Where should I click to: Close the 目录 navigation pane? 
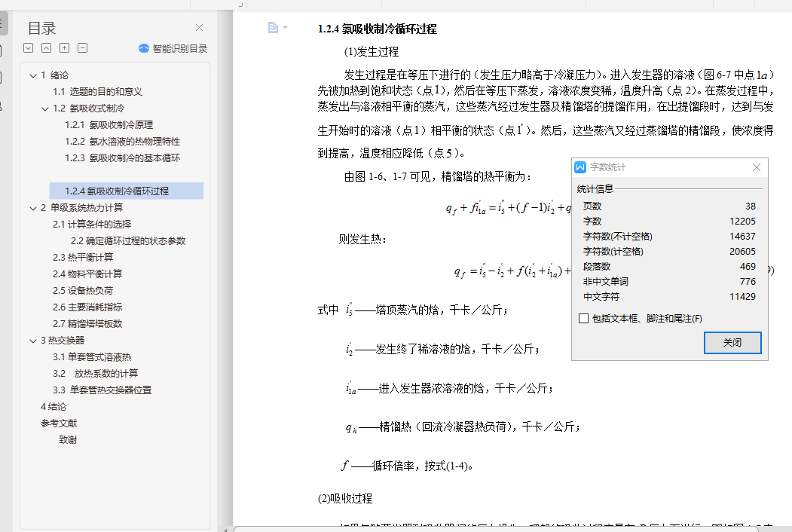(199, 28)
